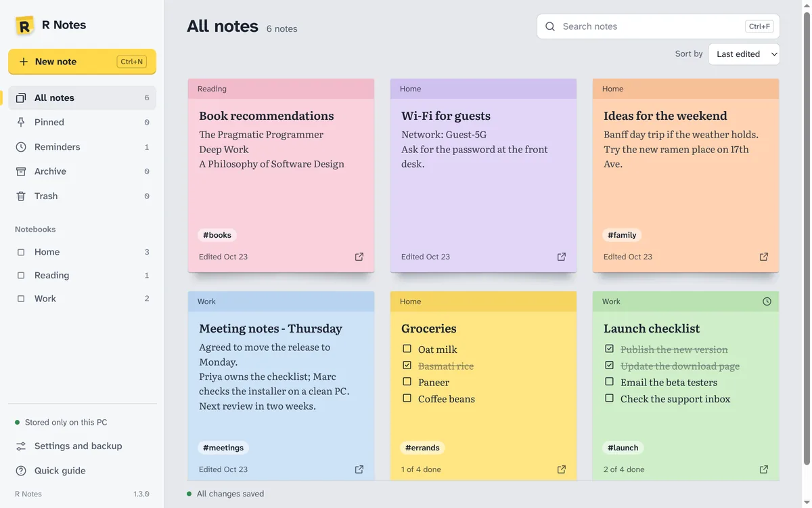Open Groceries note pop-out icon
The width and height of the screenshot is (812, 508).
[562, 469]
